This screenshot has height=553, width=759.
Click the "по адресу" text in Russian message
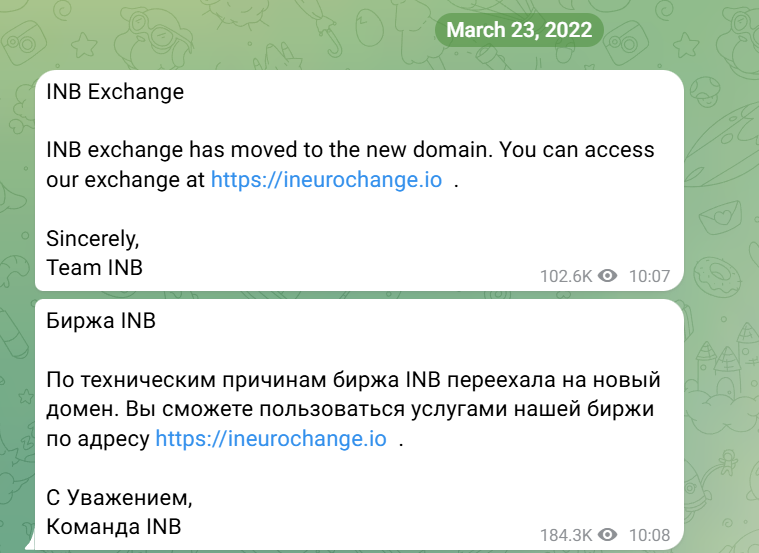pos(98,439)
